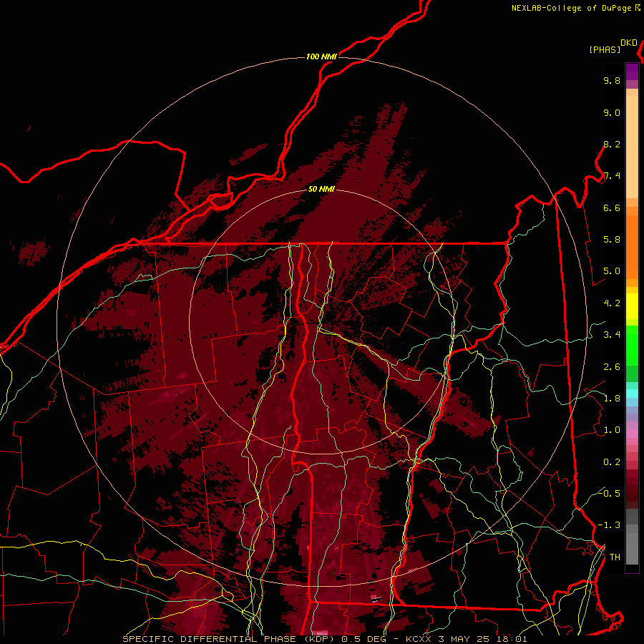
Task: Pick the yellow band of color bar
Action: 632,306
